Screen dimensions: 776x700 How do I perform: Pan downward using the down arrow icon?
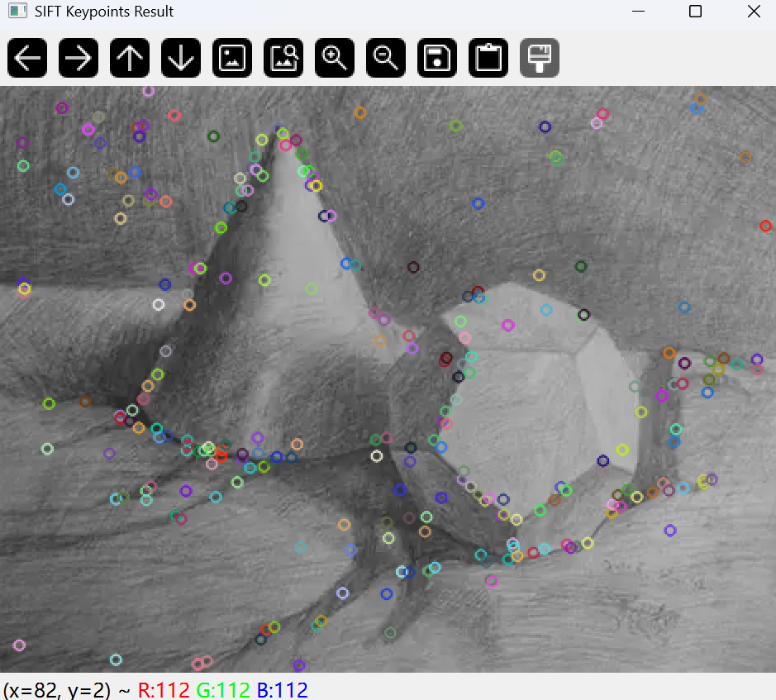(181, 58)
